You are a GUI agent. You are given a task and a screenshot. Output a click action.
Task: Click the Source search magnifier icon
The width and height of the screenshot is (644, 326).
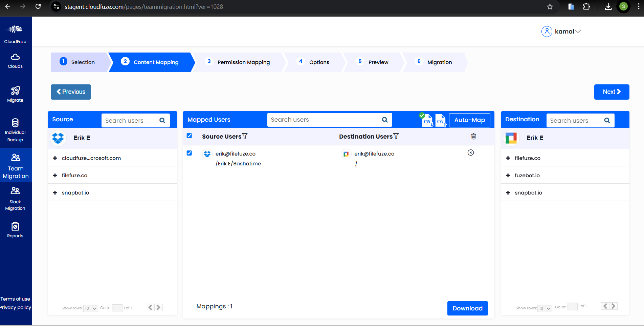[162, 120]
